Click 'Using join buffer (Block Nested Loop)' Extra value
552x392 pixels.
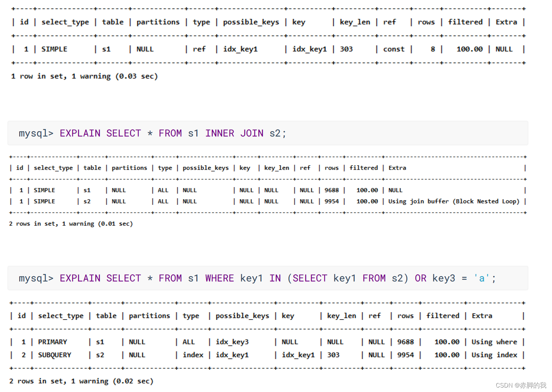(454, 201)
